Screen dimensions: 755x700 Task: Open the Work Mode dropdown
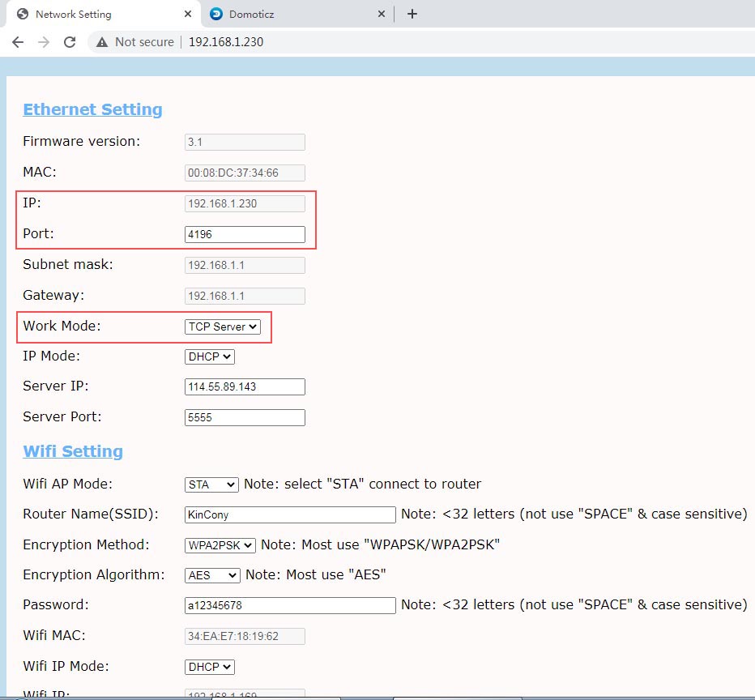223,327
